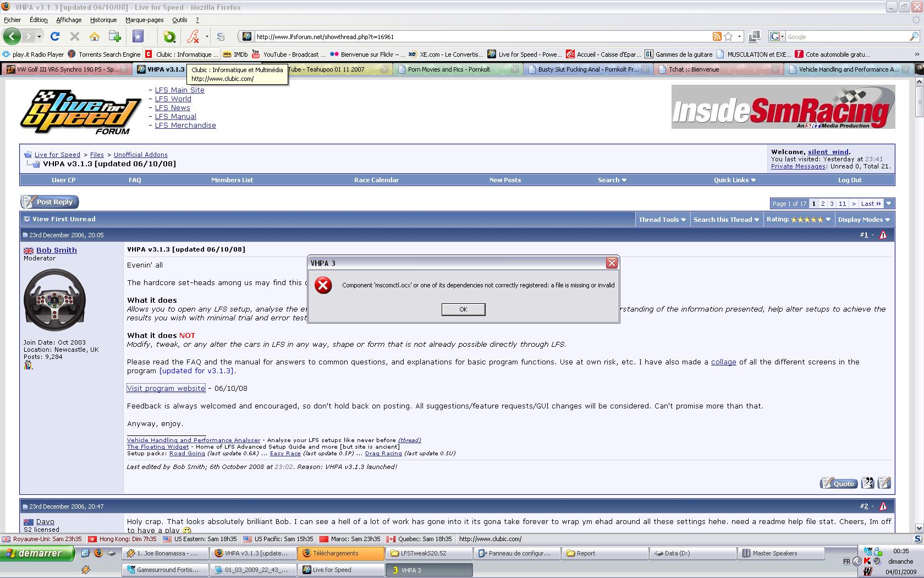Viewport: 924px width, 578px height.
Task: Click the green circular arrow toolbar icon
Action: coord(169,36)
